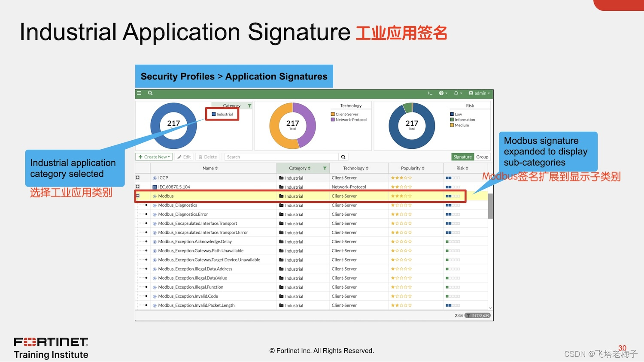Select the Modbus_Encapsulated.Interface.Transport.Error row name
This screenshot has height=362, width=644.
point(203,232)
